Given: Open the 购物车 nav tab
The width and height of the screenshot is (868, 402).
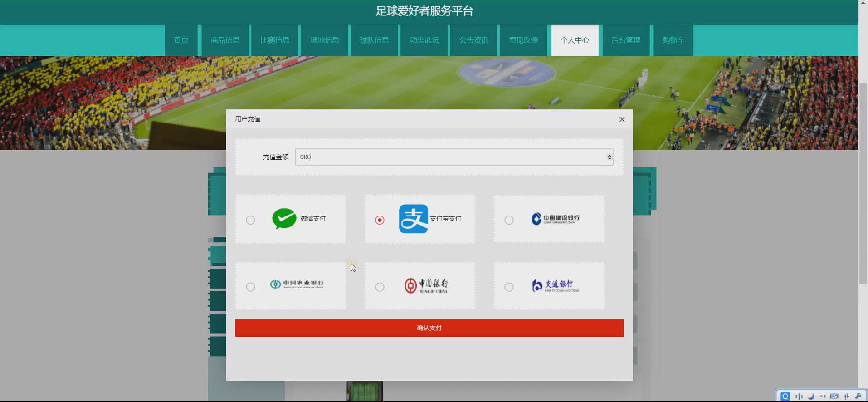Looking at the screenshot, I should click(x=673, y=40).
